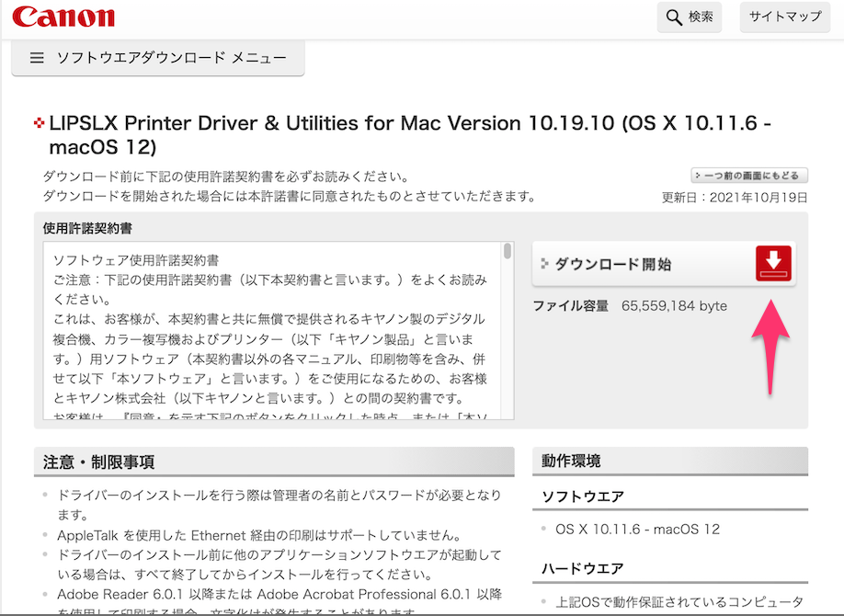Click the ハードウエア subheading
844x616 pixels.
(582, 568)
